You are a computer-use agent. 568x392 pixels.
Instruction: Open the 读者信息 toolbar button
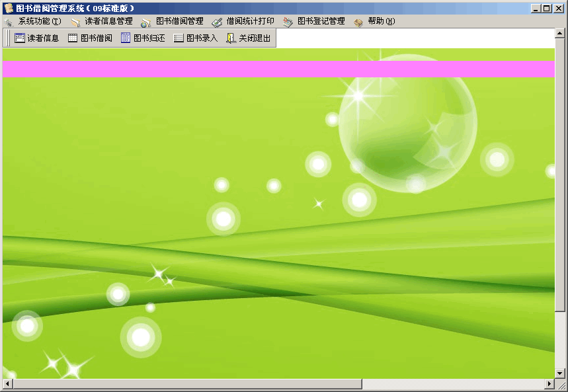37,38
